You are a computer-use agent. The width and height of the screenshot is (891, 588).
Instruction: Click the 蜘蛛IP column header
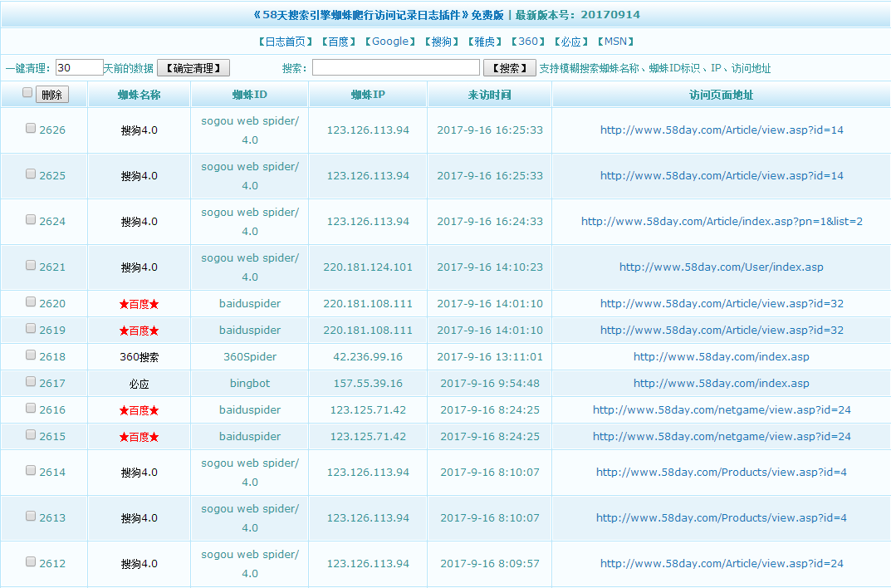coord(368,95)
